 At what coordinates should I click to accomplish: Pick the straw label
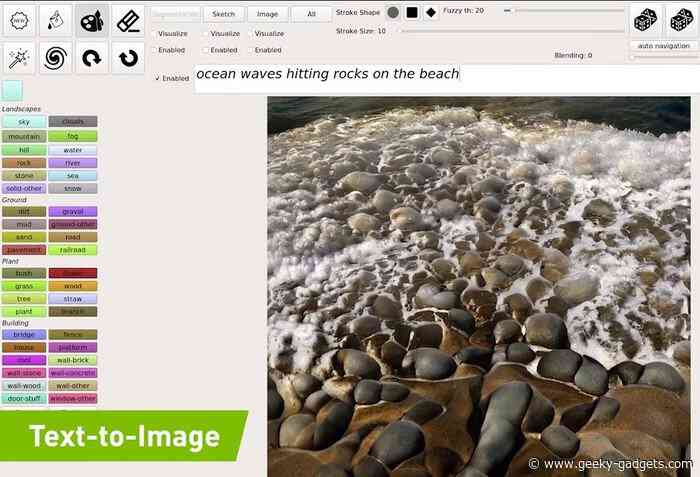73,299
